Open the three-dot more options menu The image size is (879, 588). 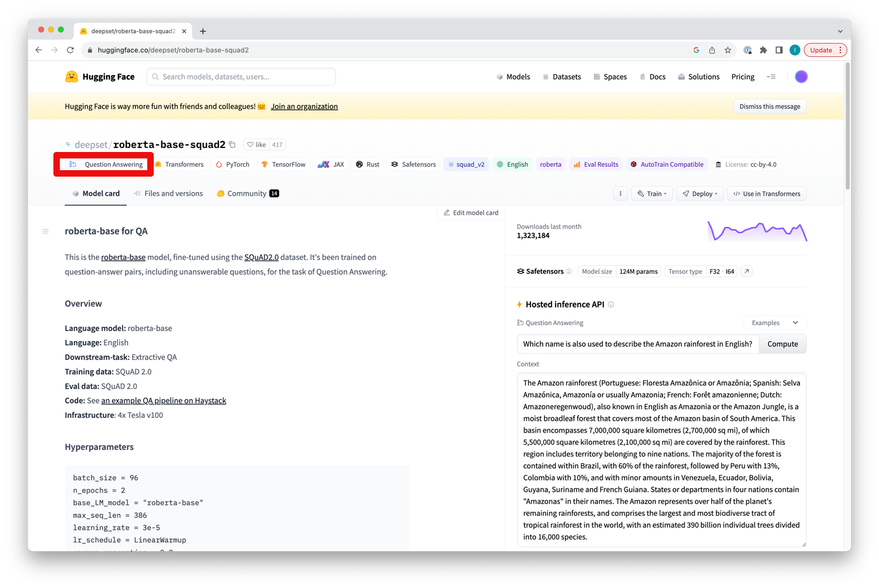pyautogui.click(x=620, y=194)
